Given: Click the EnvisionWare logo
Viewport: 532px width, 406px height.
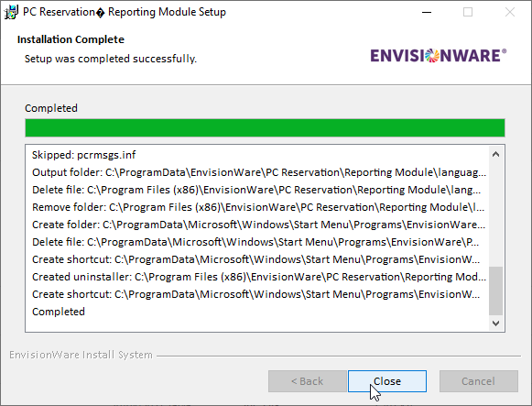Looking at the screenshot, I should (439, 56).
